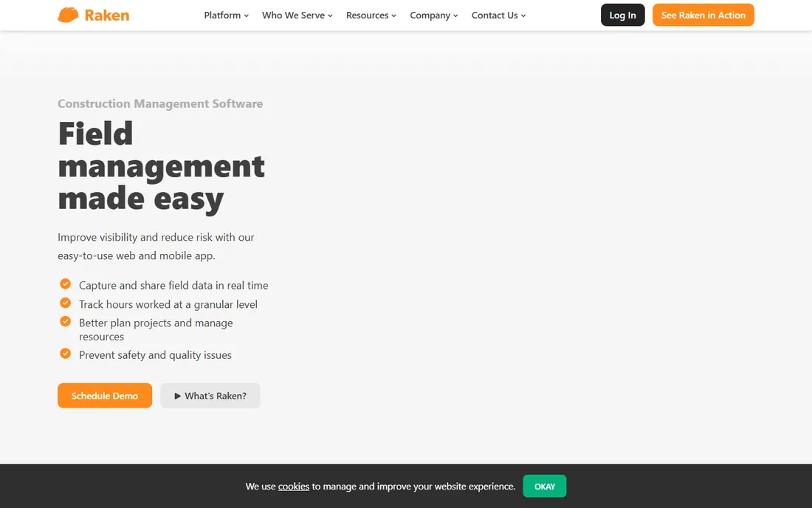
Task: Click text Better plan projects and manage resources
Action: point(156,329)
